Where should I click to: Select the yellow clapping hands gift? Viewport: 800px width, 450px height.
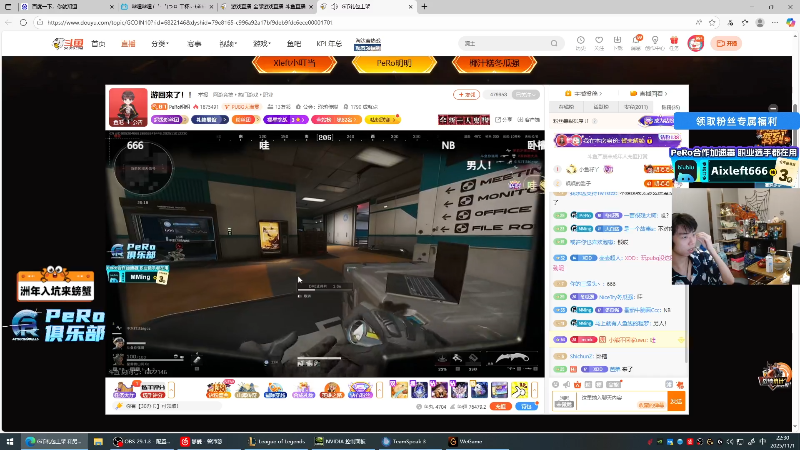click(520, 390)
